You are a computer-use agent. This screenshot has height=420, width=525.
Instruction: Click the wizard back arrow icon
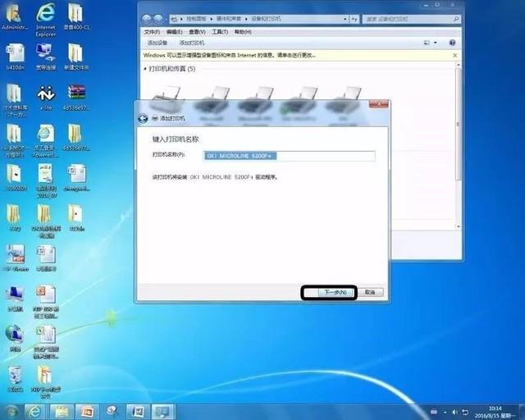tap(143, 118)
